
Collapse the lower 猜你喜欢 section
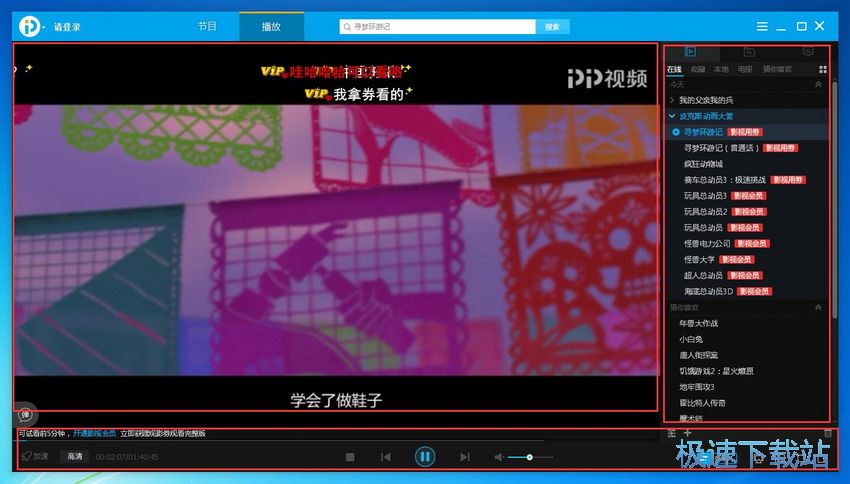[818, 307]
